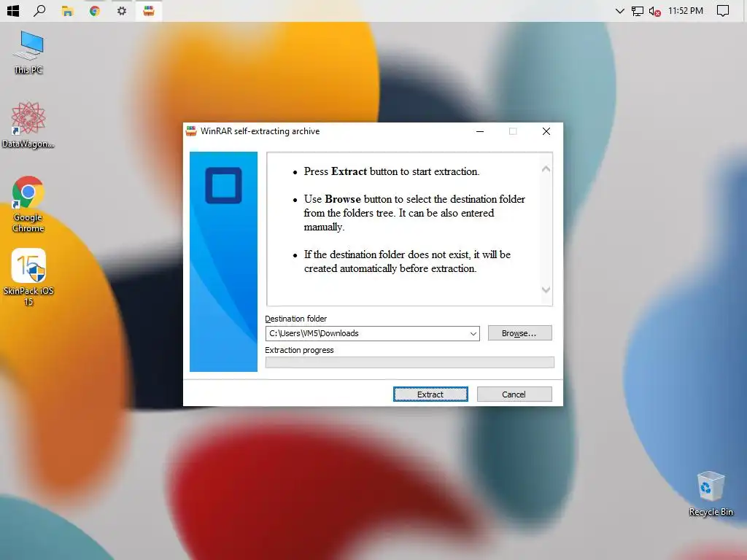This screenshot has width=747, height=560.
Task: Click the "Extraction progress" label
Action: pyautogui.click(x=299, y=350)
